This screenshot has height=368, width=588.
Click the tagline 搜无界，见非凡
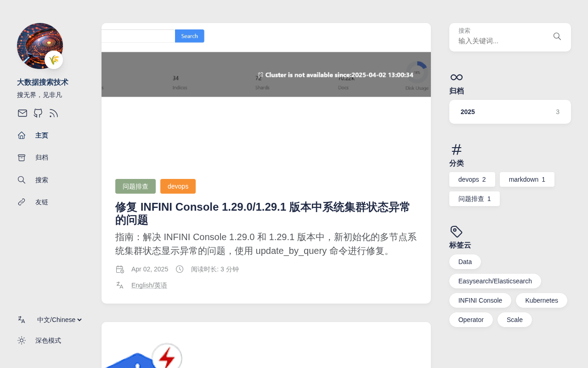pos(40,95)
